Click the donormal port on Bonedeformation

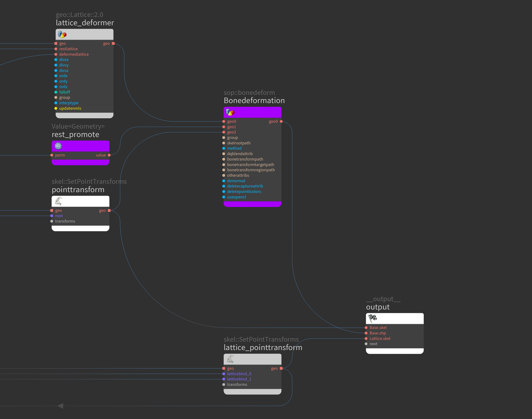(224, 181)
